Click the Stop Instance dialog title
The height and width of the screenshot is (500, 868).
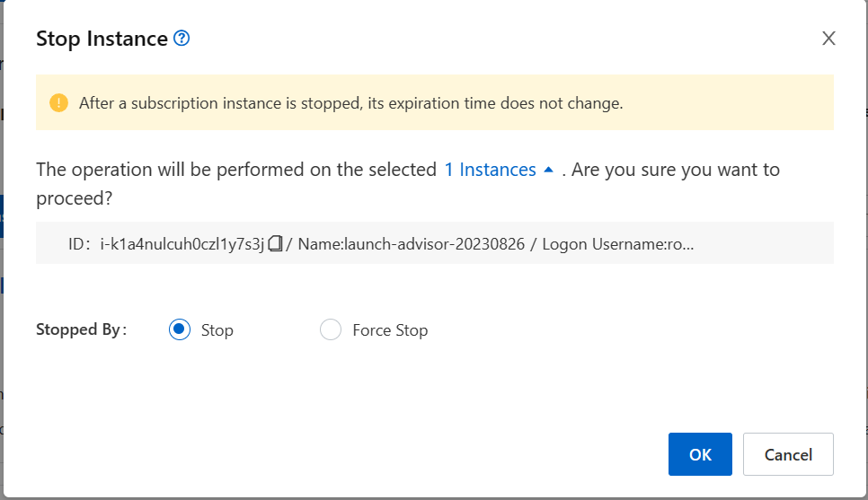pyautogui.click(x=102, y=39)
